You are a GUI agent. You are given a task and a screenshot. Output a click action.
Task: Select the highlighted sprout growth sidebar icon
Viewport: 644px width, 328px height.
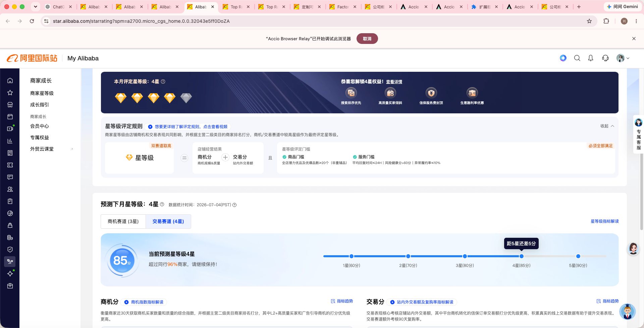tap(10, 262)
